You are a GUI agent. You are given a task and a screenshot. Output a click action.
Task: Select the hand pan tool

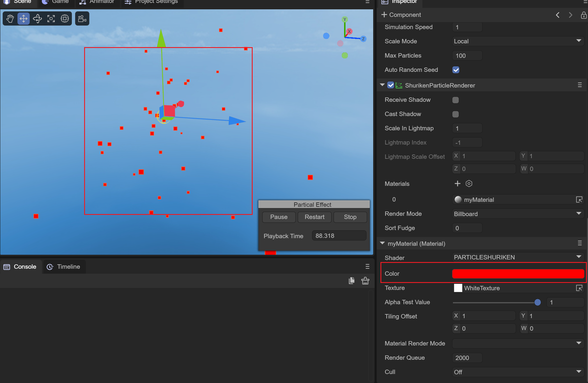[x=10, y=19]
